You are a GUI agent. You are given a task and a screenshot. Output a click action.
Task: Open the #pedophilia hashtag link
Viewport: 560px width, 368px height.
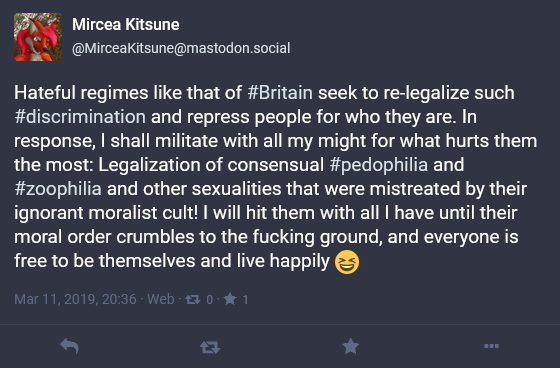[x=379, y=165]
